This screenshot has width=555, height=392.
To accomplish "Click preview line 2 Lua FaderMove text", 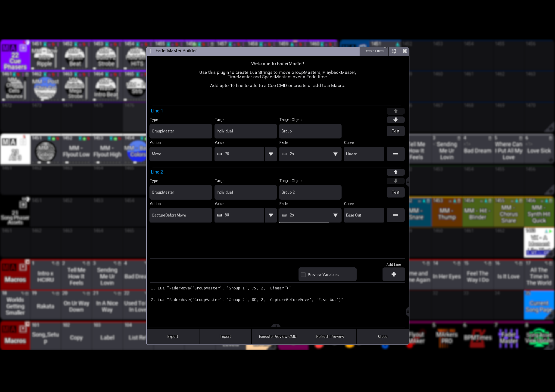I will point(247,300).
